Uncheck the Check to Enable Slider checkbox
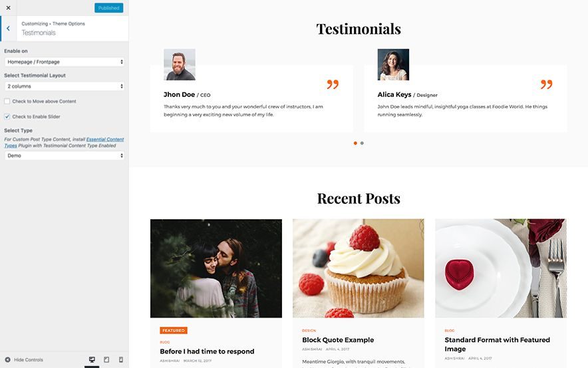 click(x=7, y=116)
